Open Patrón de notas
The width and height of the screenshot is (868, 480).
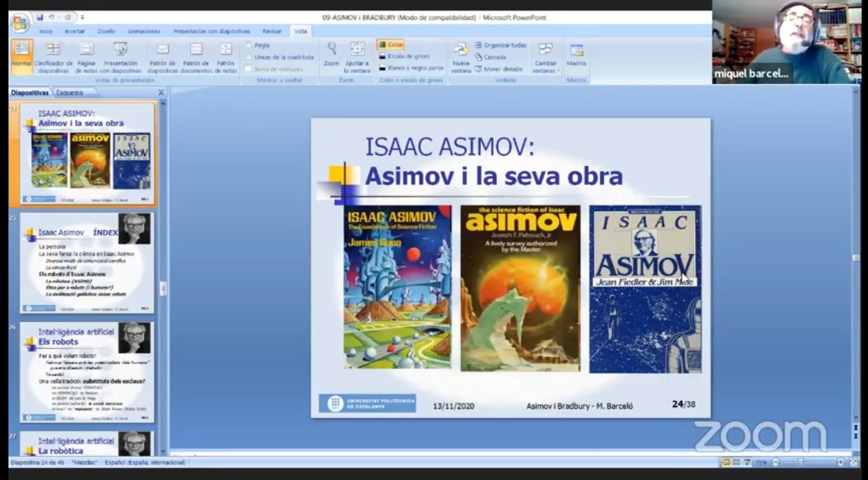pos(226,58)
